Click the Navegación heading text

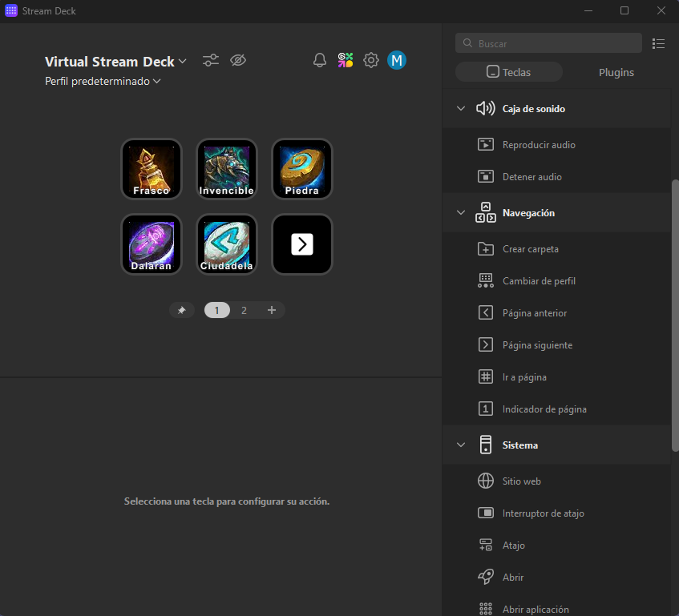click(x=528, y=213)
